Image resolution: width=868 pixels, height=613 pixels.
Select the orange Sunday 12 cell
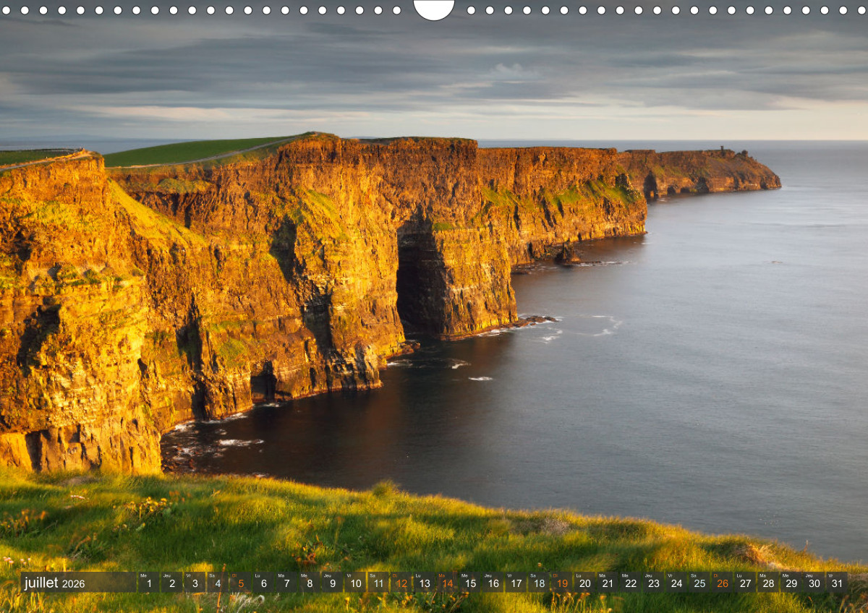click(401, 583)
